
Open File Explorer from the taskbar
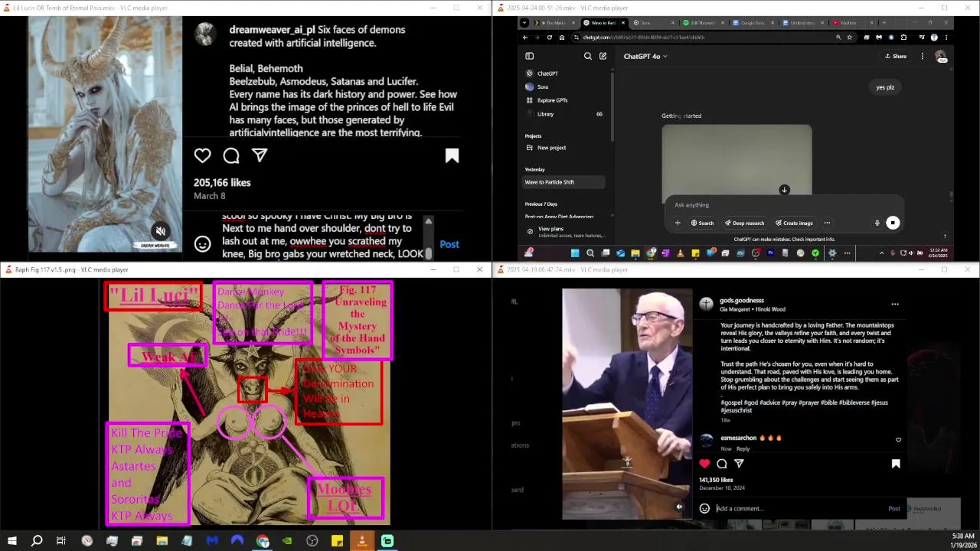(x=162, y=541)
